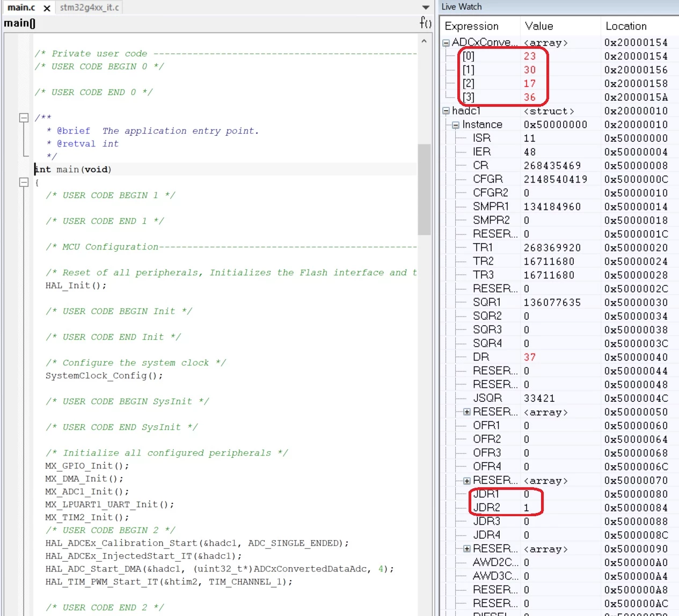This screenshot has height=616, width=679.
Task: Click the MX_GPIO_Init(); code line
Action: point(87,466)
